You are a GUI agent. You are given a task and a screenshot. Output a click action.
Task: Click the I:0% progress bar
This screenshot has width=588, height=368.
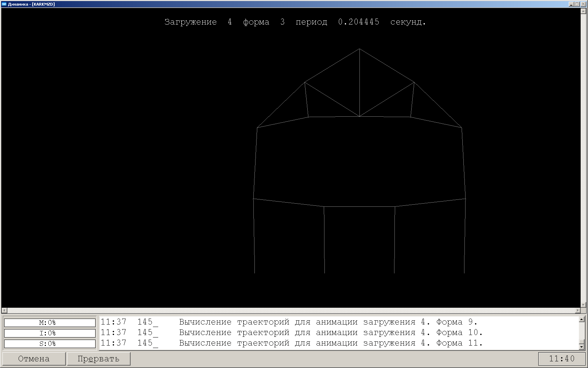(50, 333)
